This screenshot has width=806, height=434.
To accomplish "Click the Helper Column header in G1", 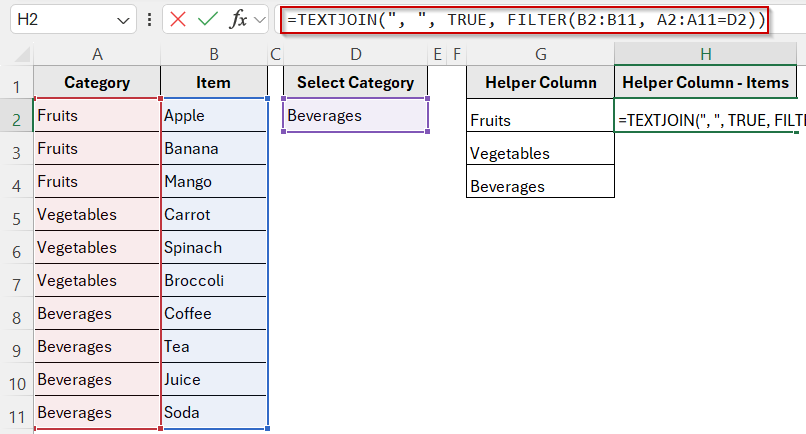I will [540, 82].
